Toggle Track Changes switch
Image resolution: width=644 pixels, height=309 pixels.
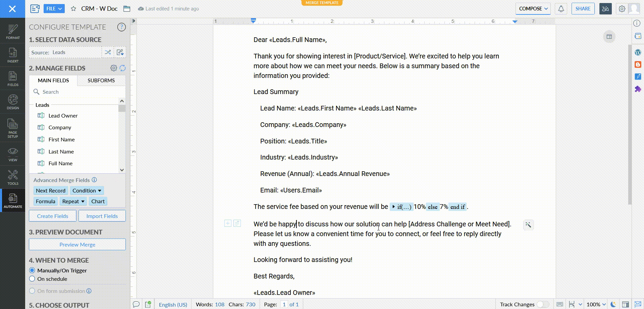click(542, 304)
